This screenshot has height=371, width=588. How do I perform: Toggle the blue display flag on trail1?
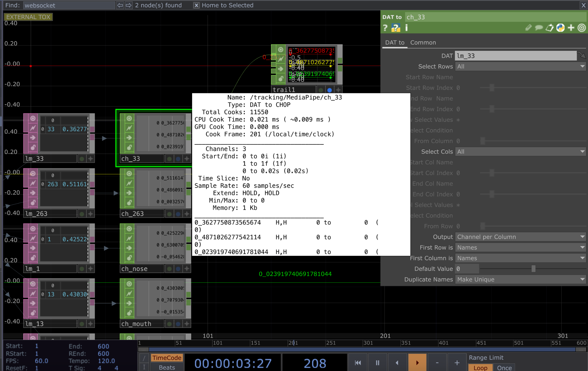pyautogui.click(x=329, y=90)
